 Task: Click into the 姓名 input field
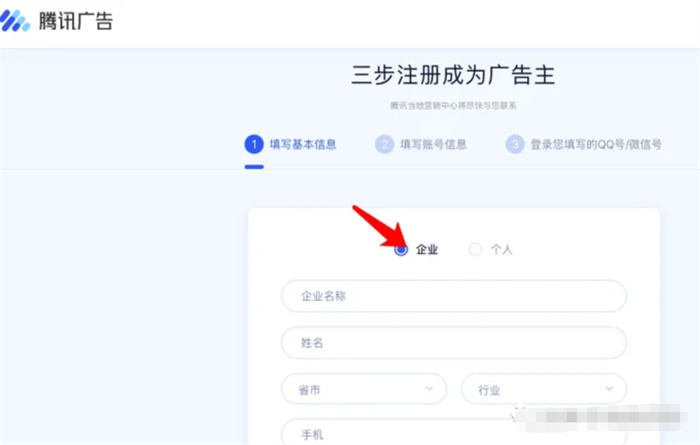click(454, 342)
